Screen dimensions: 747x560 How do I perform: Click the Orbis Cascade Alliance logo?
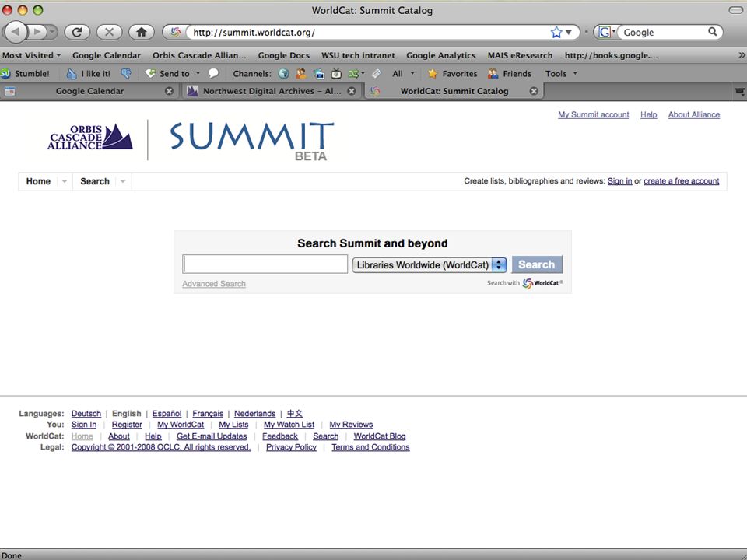tap(90, 137)
